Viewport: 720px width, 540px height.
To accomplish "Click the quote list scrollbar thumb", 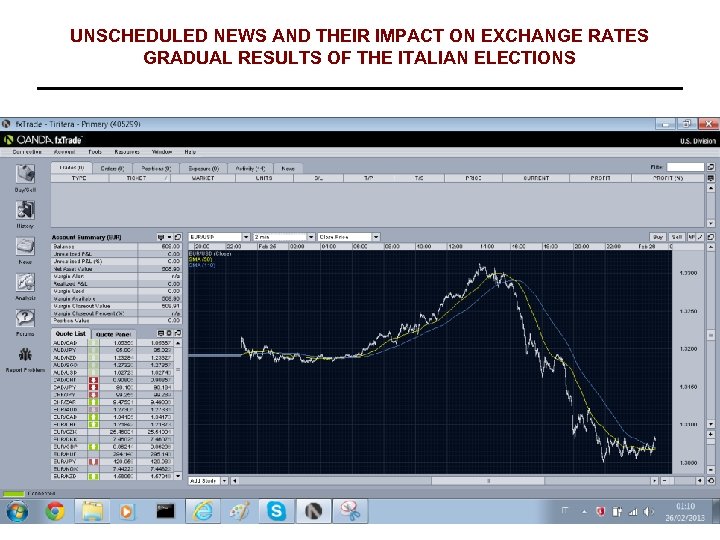I will 178,369.
